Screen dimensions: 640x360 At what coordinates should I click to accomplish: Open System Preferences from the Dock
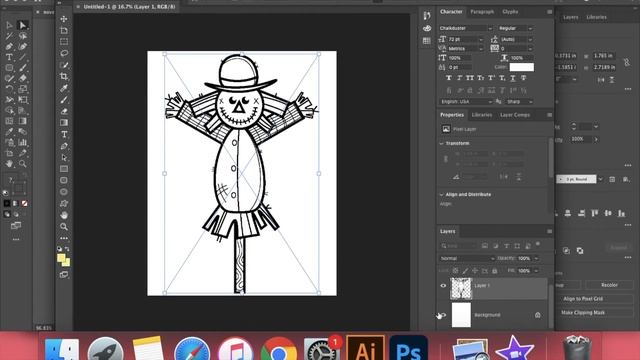coord(322,350)
